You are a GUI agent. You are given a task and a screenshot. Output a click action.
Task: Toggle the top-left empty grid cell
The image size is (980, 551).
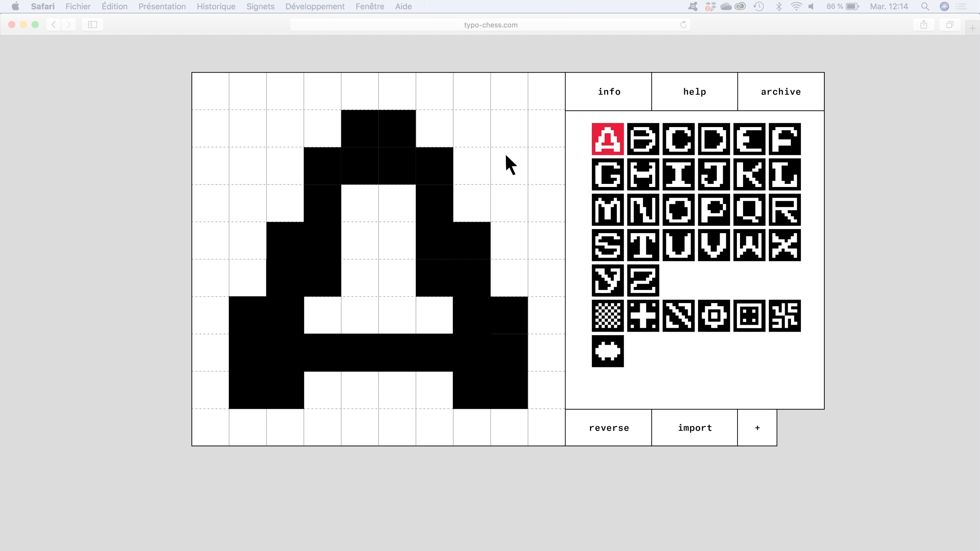coord(210,91)
